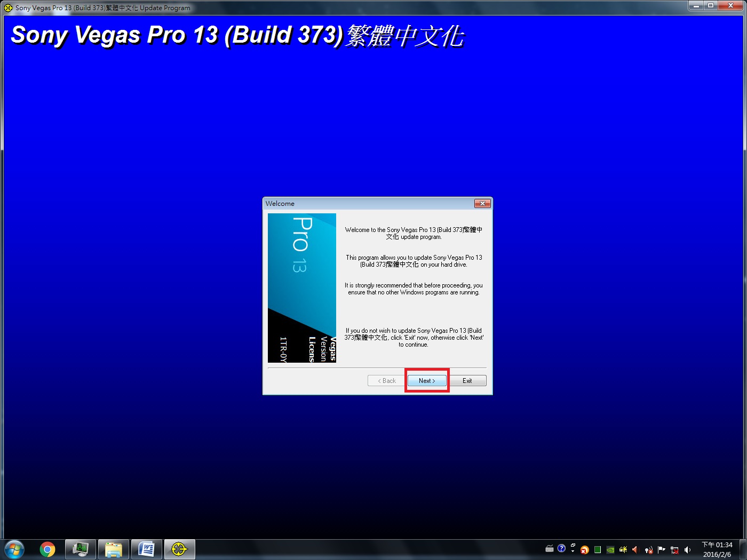Minimize the update program main window
This screenshot has height=560, width=747.
click(x=696, y=5)
